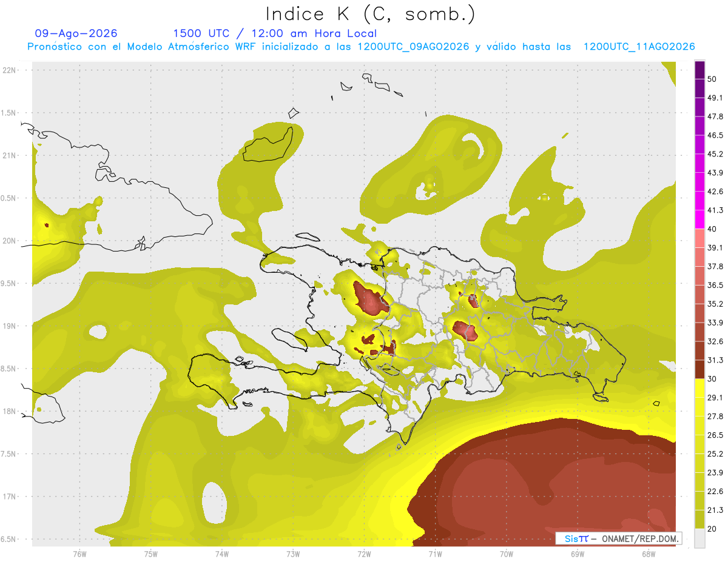Click the legend value "26.5"

pos(715,435)
